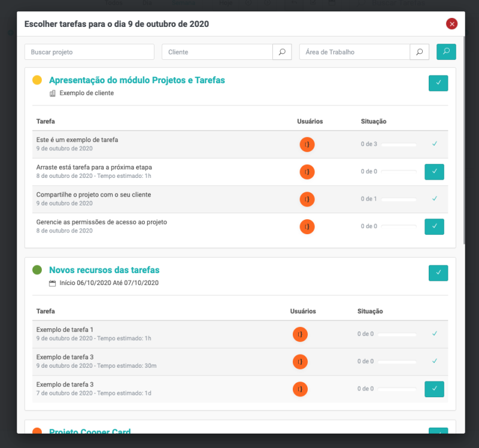Focus the 'Buscar projeto' search field
The height and width of the screenshot is (448, 479).
[x=89, y=52]
